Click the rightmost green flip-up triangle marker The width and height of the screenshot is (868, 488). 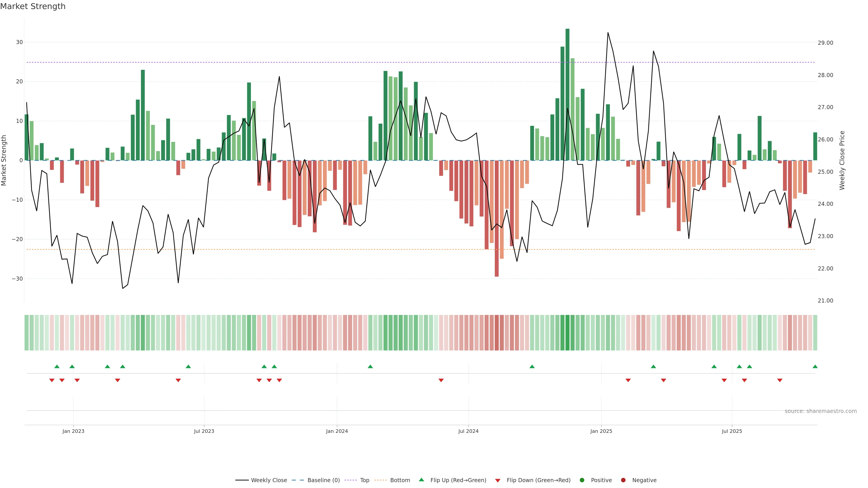[x=815, y=366]
